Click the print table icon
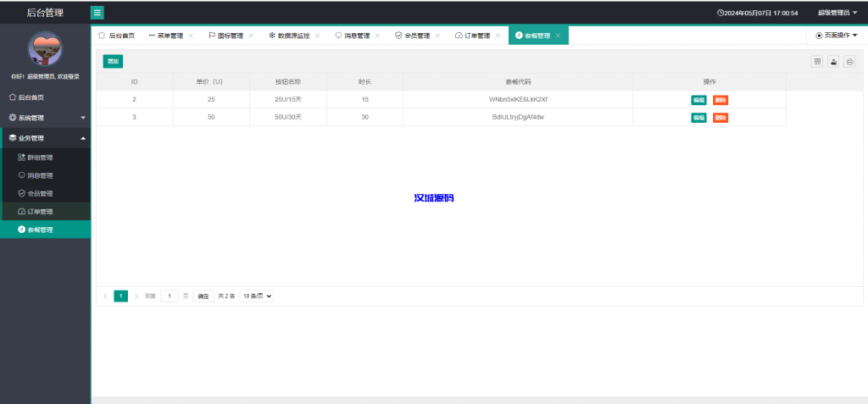 point(849,61)
